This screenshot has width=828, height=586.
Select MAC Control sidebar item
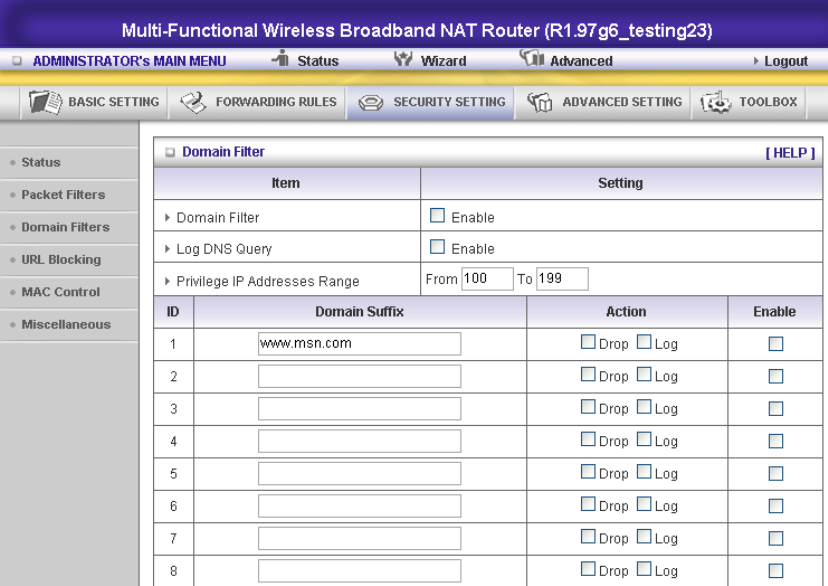coord(61,292)
